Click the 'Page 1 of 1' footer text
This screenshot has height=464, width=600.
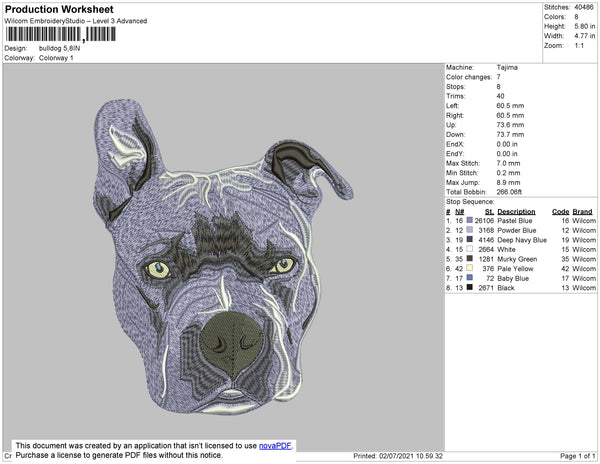tap(577, 456)
